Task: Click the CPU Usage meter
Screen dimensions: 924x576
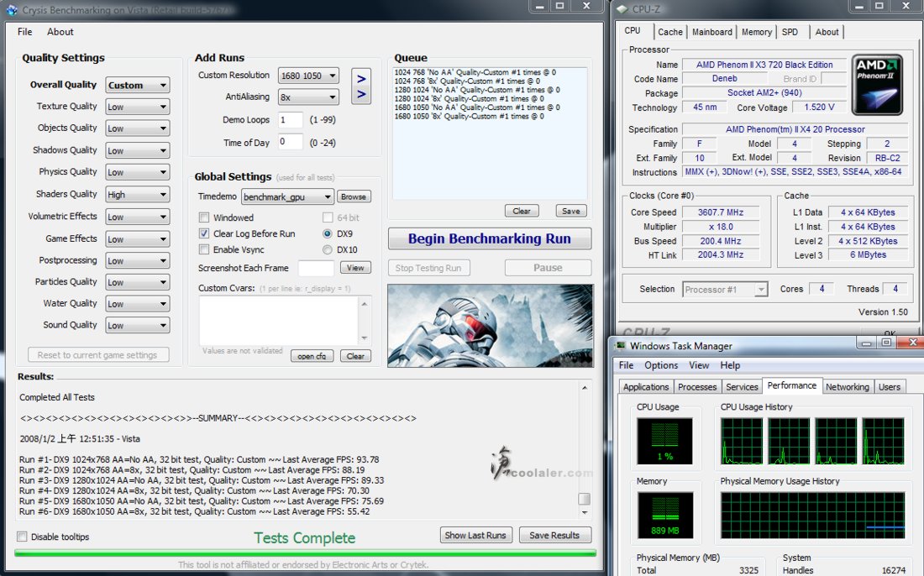Action: (x=664, y=441)
